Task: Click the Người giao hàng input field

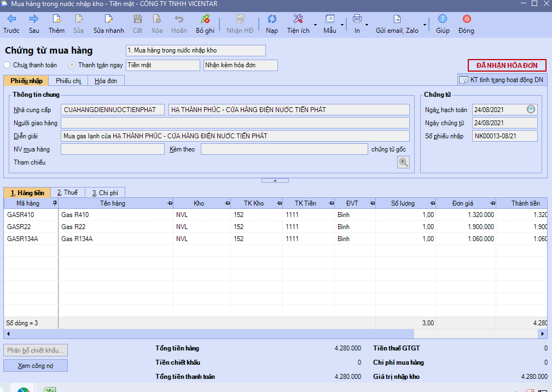Action: pyautogui.click(x=235, y=123)
